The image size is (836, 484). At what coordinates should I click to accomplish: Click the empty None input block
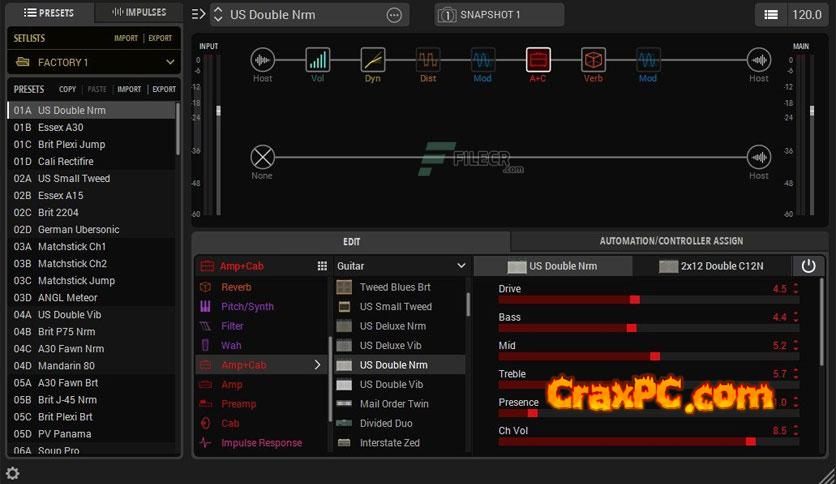[x=262, y=157]
